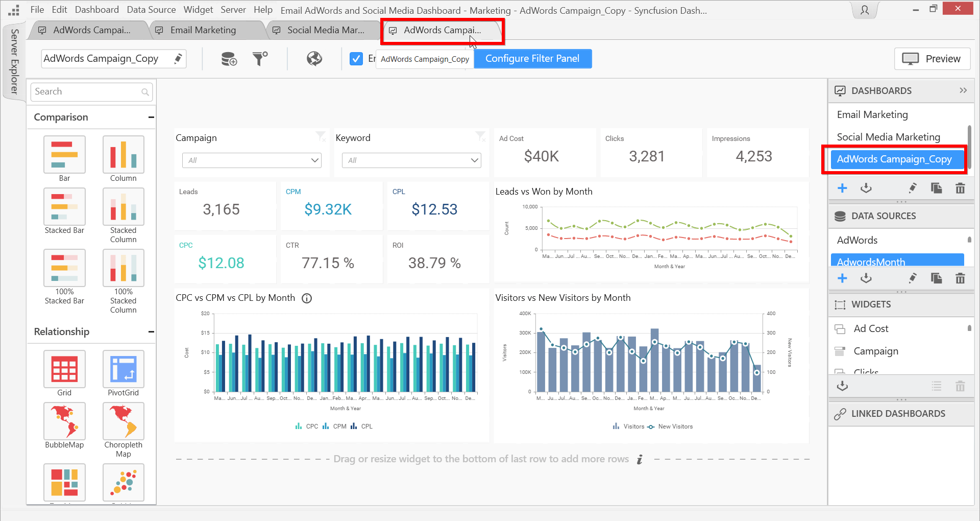Switch to the Email Marketing tab
The height and width of the screenshot is (521, 980).
(x=203, y=30)
